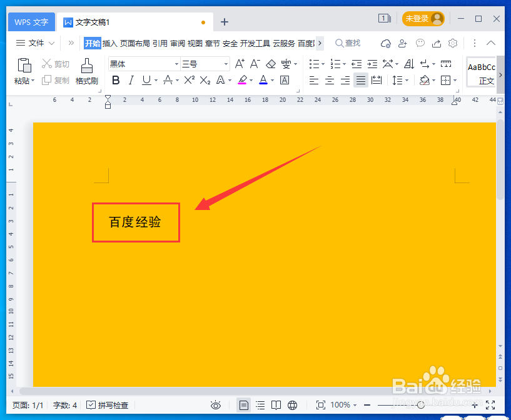Apply superscript X² formatting

point(190,80)
